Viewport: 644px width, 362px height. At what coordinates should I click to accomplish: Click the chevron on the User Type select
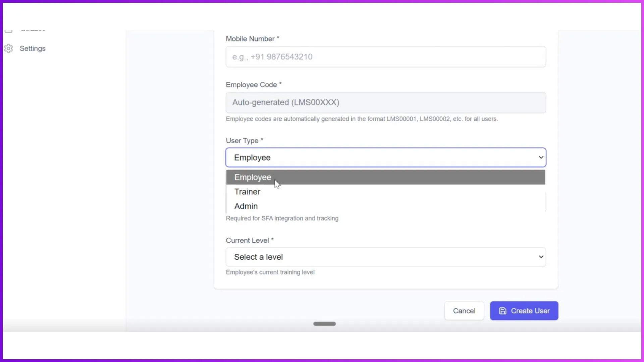[x=540, y=157]
